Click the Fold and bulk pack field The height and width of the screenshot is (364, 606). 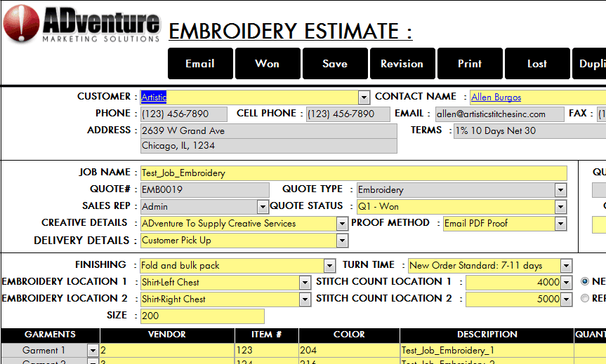click(232, 266)
